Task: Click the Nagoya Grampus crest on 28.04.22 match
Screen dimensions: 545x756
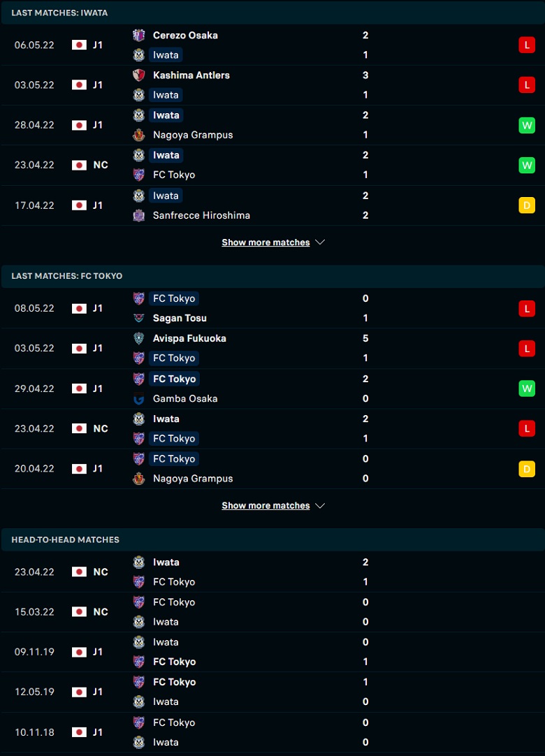Action: (139, 135)
